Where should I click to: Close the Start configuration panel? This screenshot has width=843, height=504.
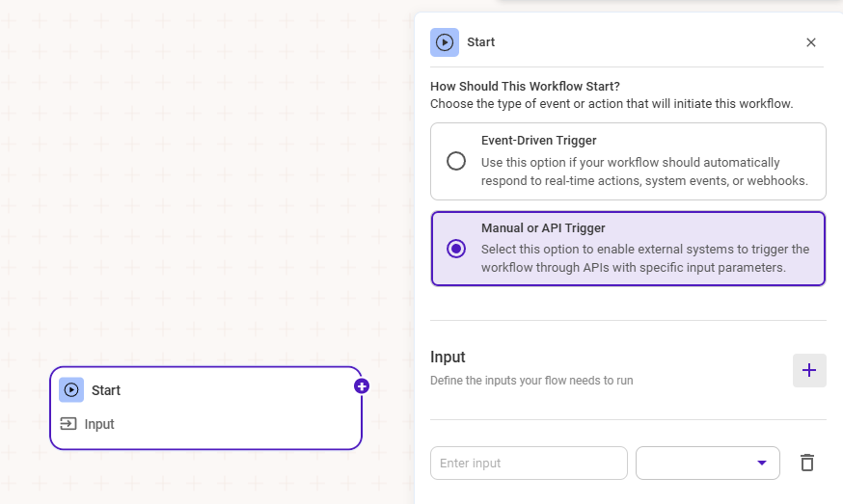(x=811, y=42)
